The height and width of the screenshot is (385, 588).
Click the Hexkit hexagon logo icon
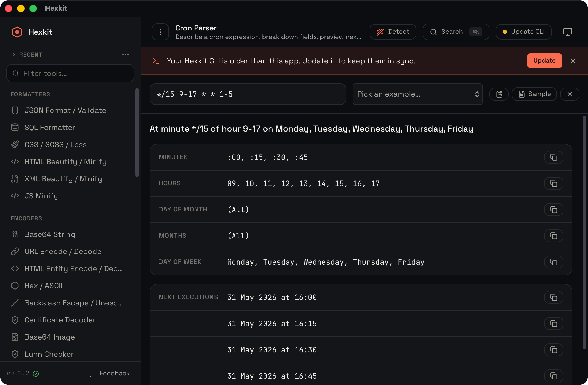click(x=17, y=32)
